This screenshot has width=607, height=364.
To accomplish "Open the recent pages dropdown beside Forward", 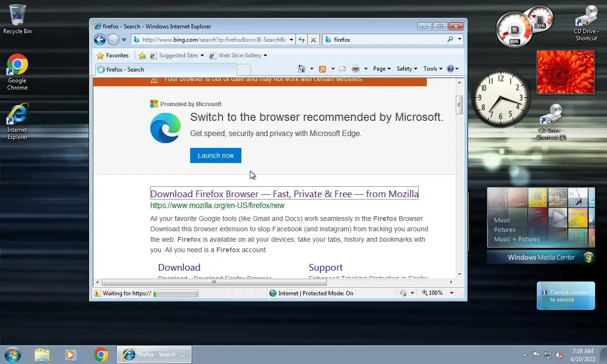I will (124, 40).
